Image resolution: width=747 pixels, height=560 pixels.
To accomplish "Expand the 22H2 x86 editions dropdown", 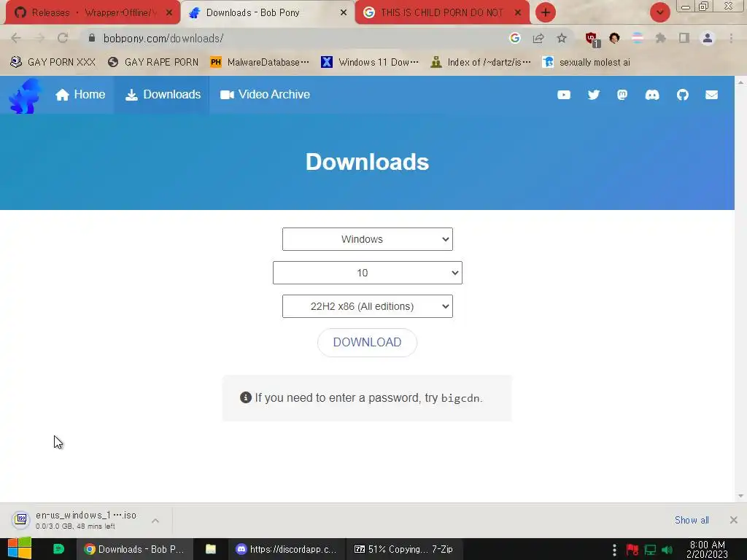I will click(368, 306).
